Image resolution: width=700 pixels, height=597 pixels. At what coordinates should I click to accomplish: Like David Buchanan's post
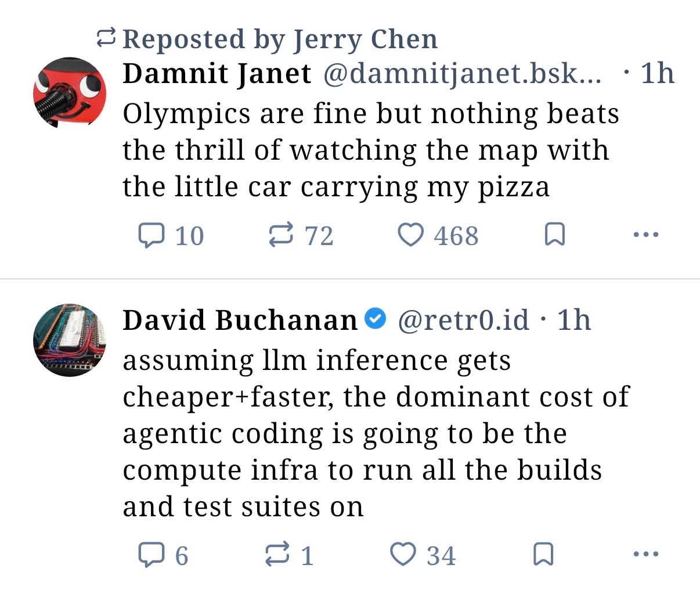click(403, 555)
